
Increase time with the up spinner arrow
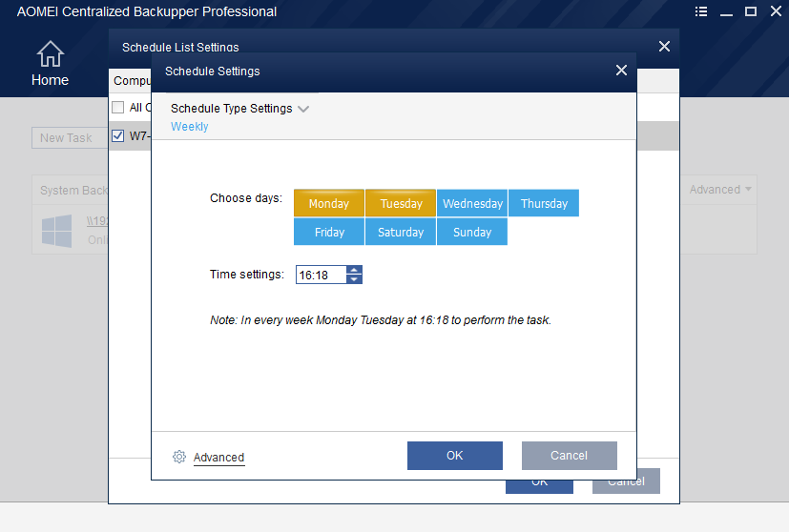point(354,270)
